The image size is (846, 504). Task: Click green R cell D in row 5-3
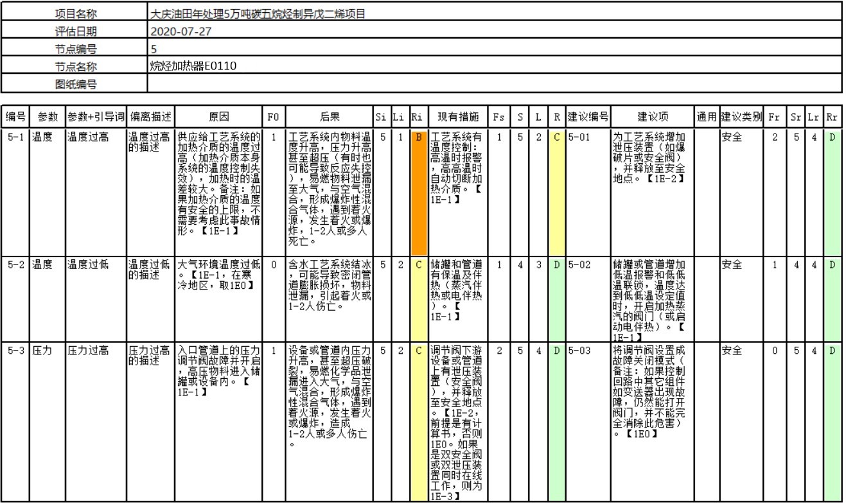(x=557, y=423)
